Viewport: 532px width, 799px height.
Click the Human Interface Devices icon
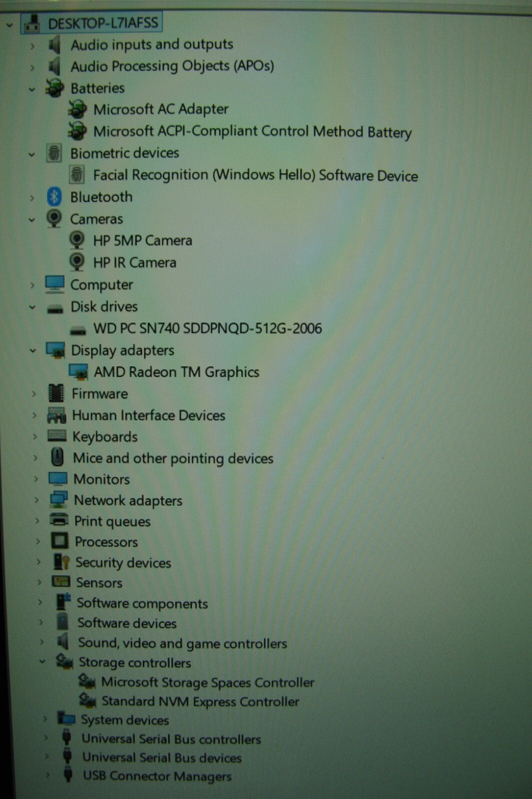[x=56, y=415]
